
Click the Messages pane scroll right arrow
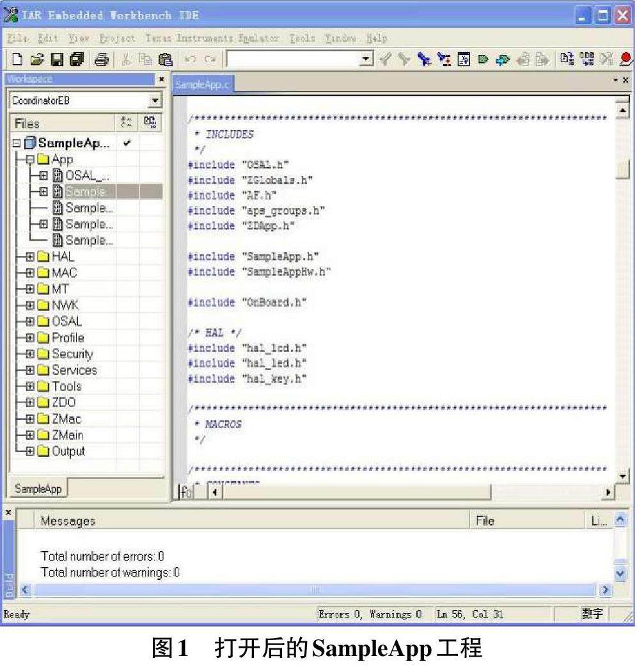[605, 590]
